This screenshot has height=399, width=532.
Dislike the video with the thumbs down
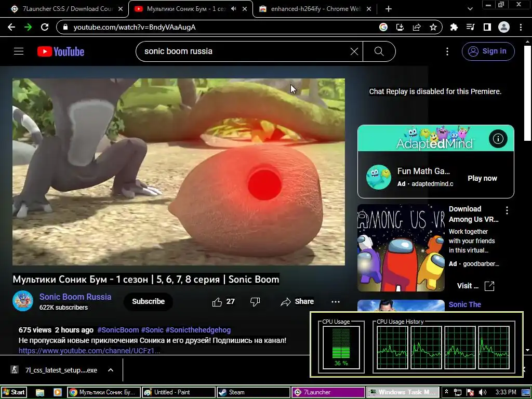click(x=255, y=302)
